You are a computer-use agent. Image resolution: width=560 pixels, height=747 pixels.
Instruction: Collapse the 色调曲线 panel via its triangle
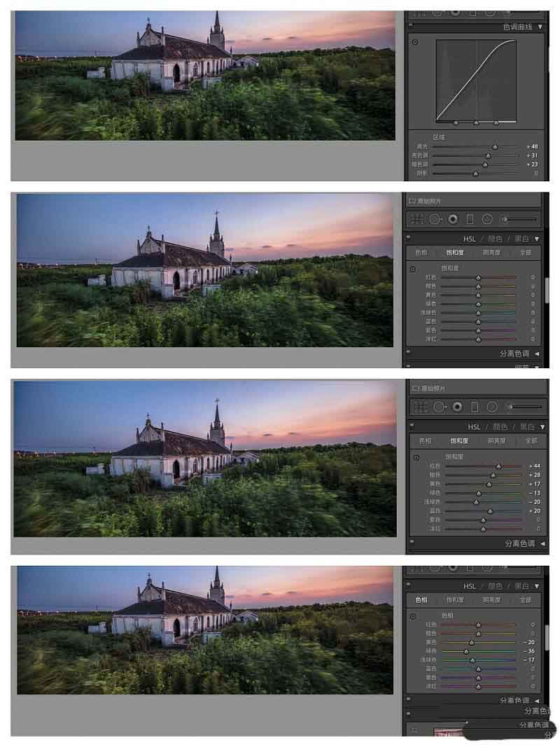[x=540, y=27]
